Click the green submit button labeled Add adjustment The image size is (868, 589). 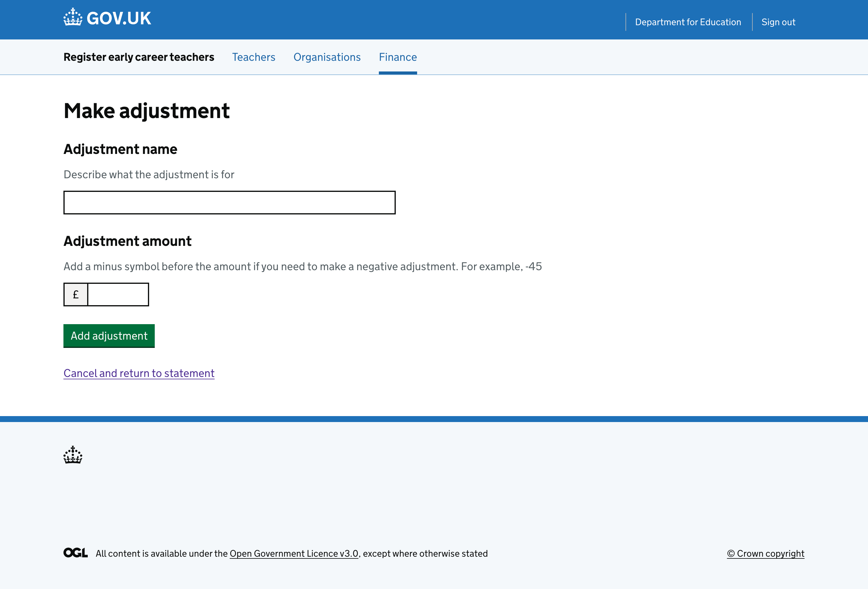(x=109, y=336)
